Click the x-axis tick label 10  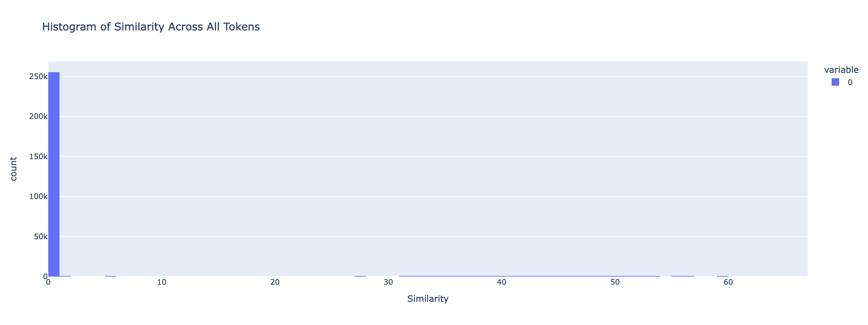coord(162,282)
